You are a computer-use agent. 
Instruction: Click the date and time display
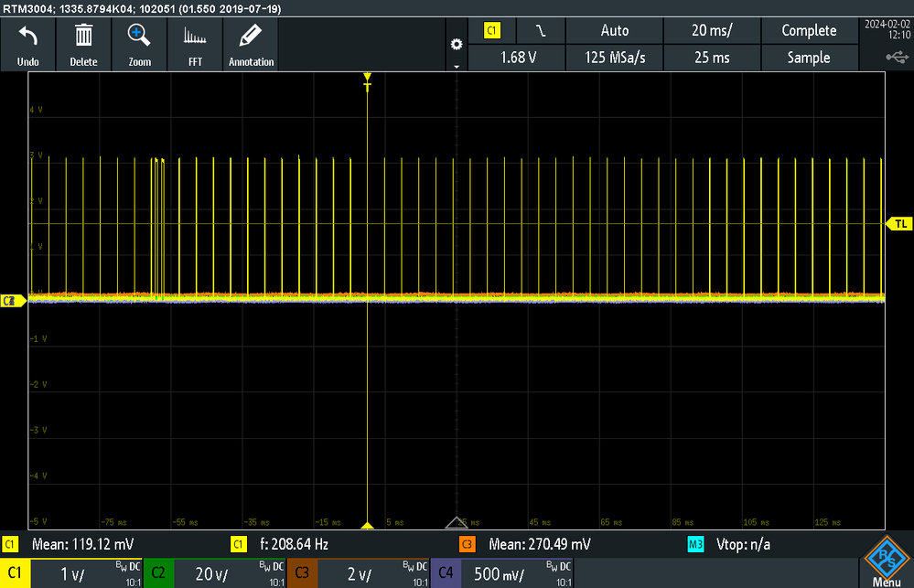pos(887,30)
